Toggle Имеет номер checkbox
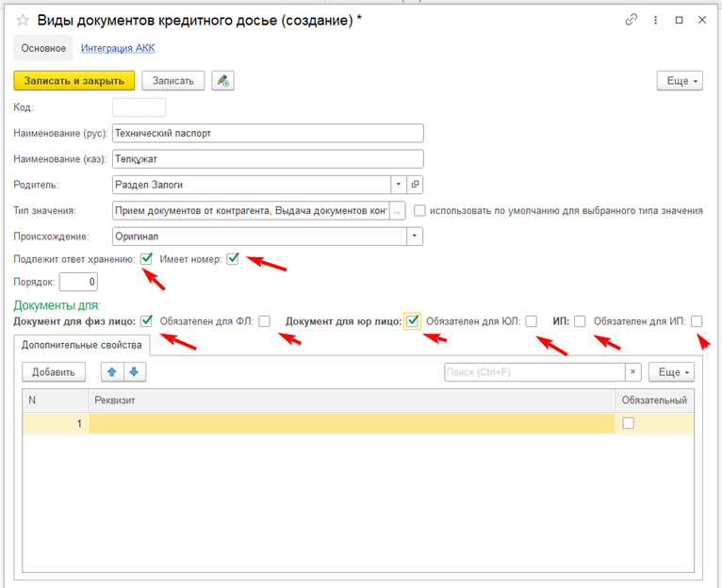 [x=233, y=259]
